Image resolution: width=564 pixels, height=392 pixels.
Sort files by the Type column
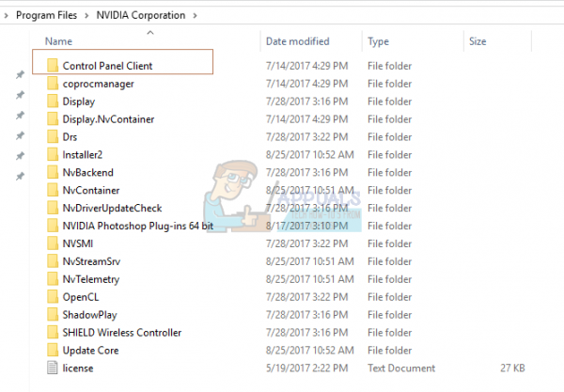(378, 41)
